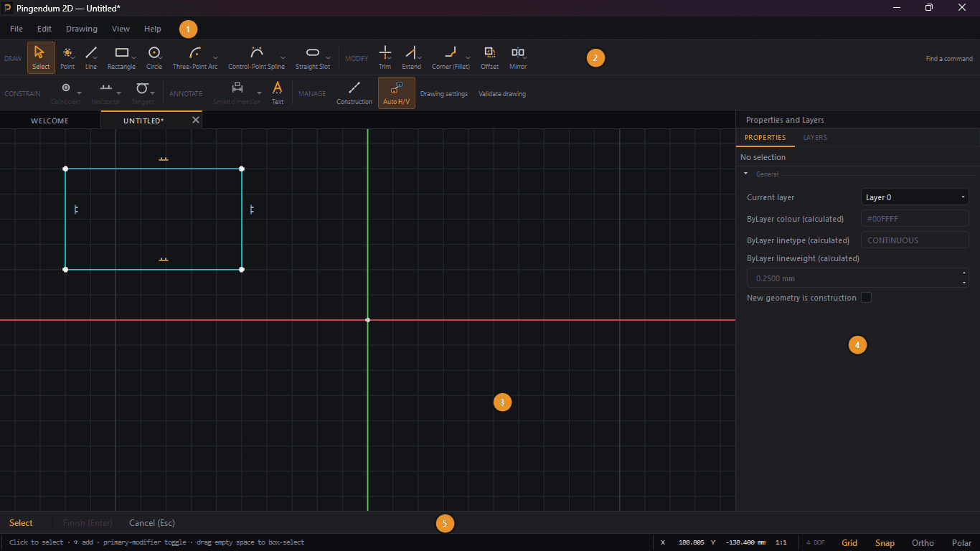980x551 pixels.
Task: Open the Smart dimension dropdown arrow
Action: tap(259, 93)
